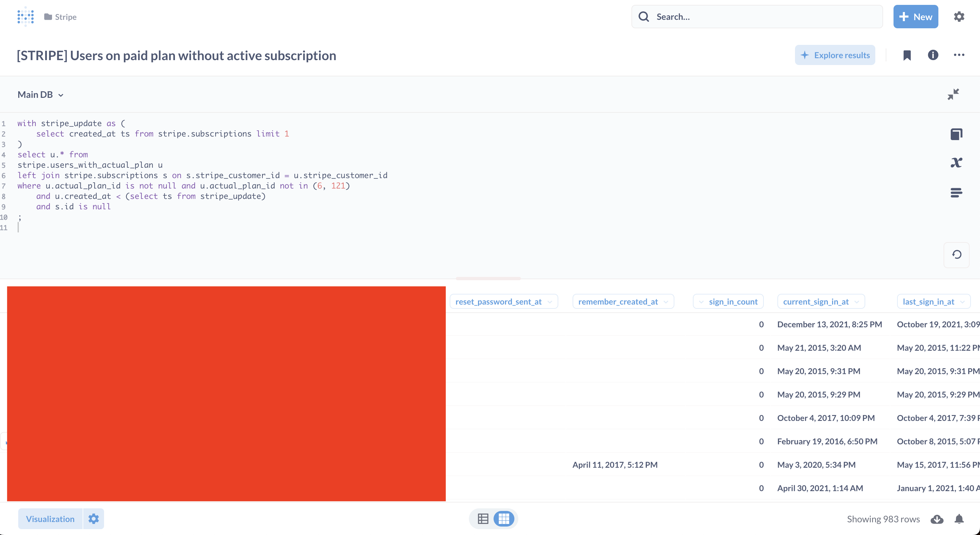The image size is (980, 535).
Task: Open last_sign_in_at column header menu
Action: 933,302
